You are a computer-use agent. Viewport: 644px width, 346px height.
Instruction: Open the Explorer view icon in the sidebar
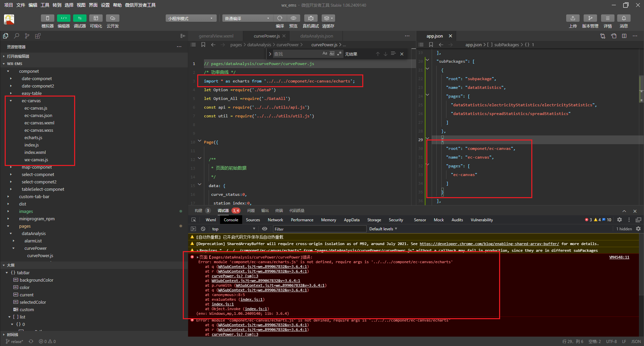(6, 36)
